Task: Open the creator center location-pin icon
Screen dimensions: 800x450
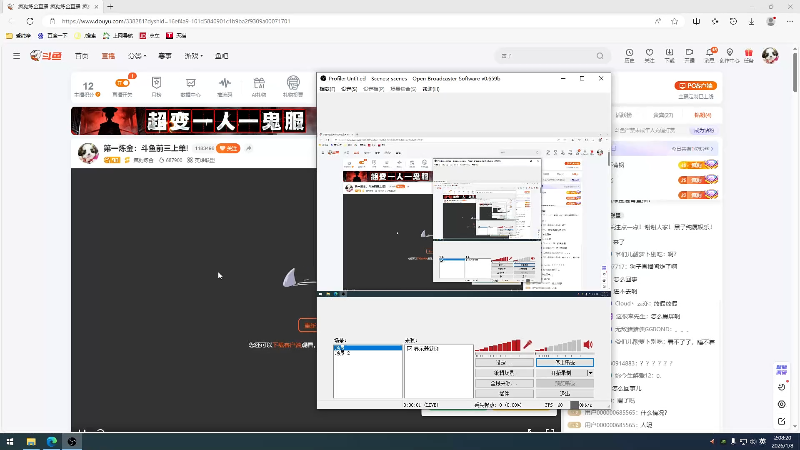Action: click(x=730, y=55)
